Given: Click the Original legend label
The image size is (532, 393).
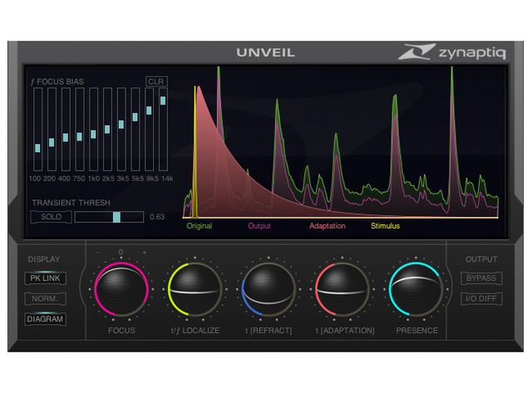Looking at the screenshot, I should [199, 226].
